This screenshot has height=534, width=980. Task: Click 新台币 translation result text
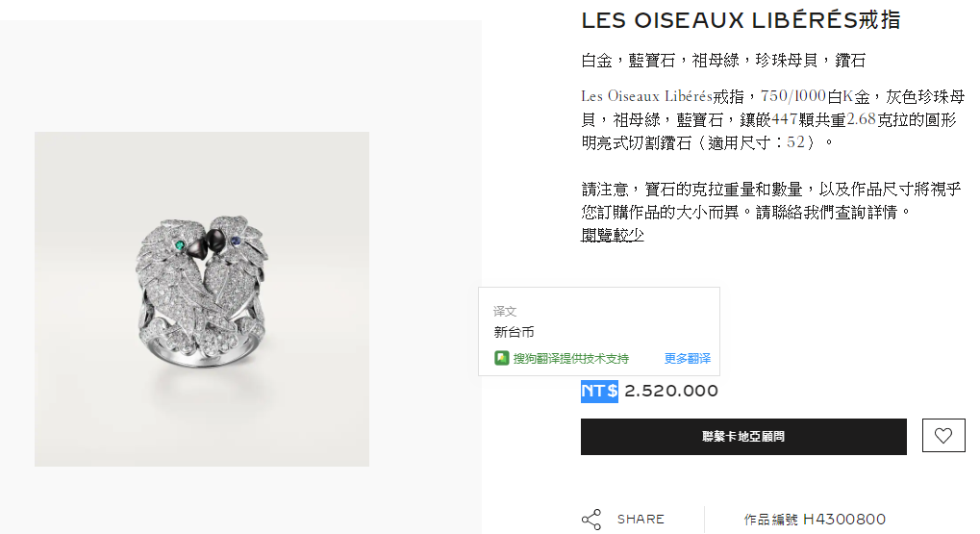pyautogui.click(x=514, y=332)
